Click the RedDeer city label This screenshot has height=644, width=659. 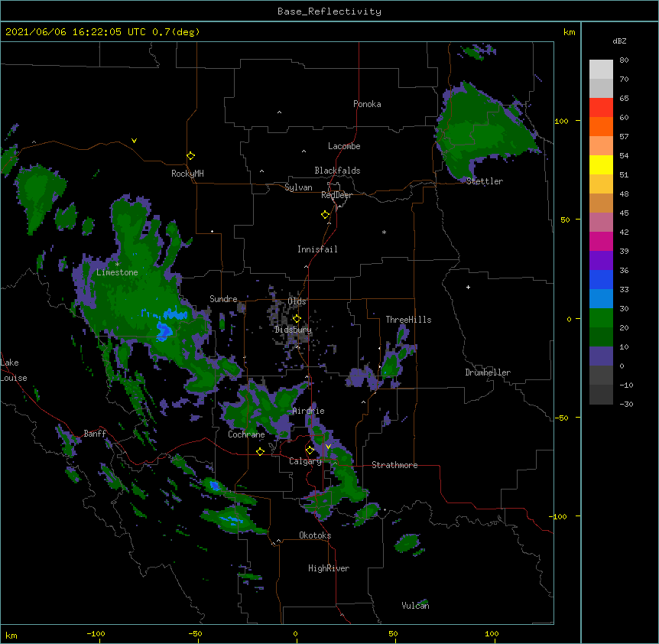point(336,195)
